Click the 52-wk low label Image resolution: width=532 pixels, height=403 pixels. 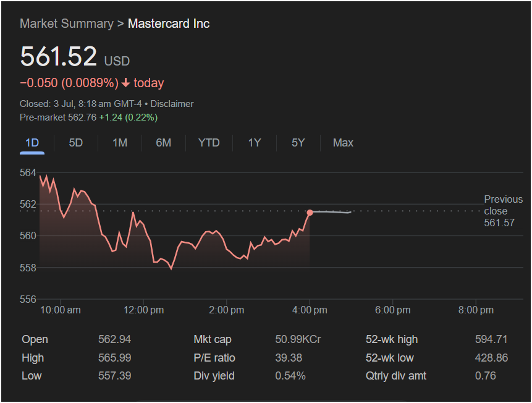pyautogui.click(x=390, y=357)
